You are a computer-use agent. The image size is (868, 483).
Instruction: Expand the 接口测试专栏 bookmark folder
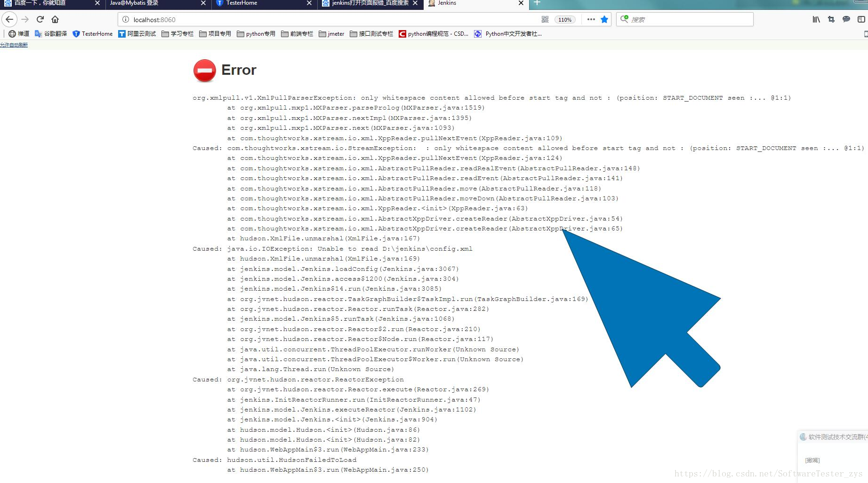pyautogui.click(x=371, y=34)
